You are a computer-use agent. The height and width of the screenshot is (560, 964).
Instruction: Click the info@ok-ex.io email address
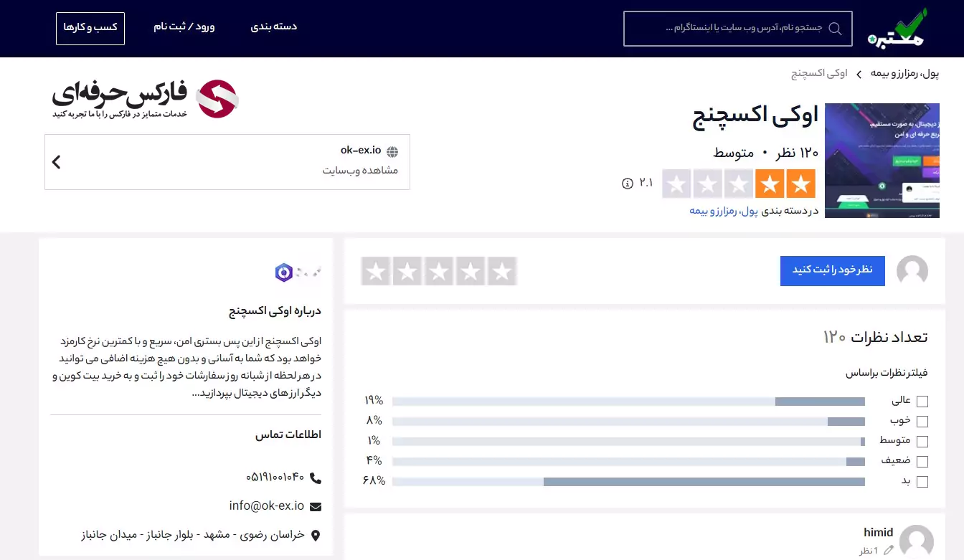coord(267,506)
